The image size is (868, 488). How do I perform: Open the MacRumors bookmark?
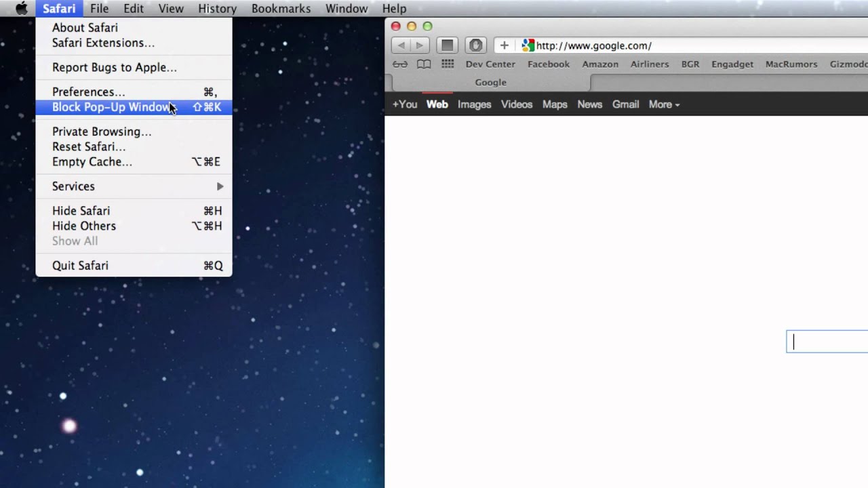(791, 64)
